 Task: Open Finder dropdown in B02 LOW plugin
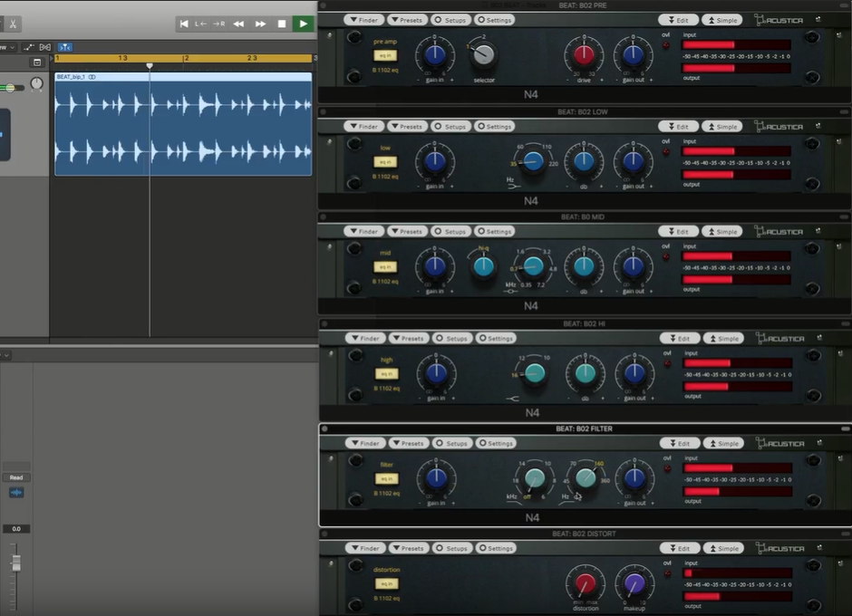[x=363, y=127]
